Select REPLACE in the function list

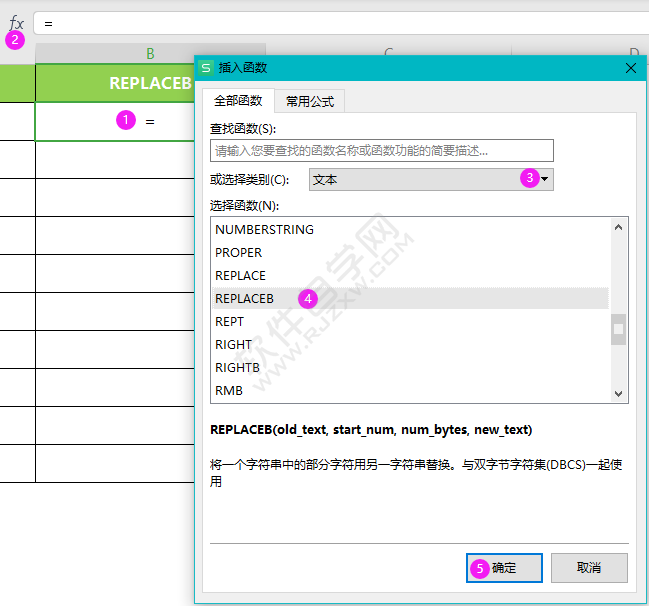410,276
